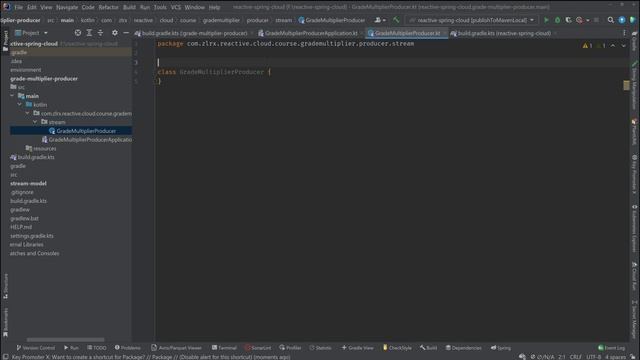Select GradeMultiplierProducer file in tree

[x=82, y=131]
